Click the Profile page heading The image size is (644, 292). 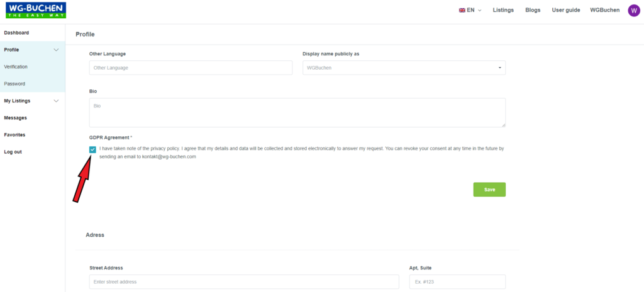coord(85,35)
